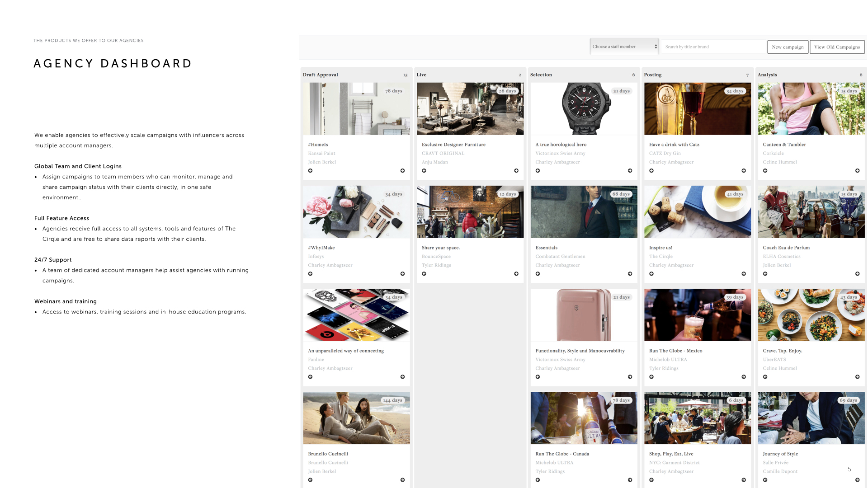The width and height of the screenshot is (868, 488).
Task: Click right arrow on Coach Eau de Parfum card
Action: tap(858, 274)
